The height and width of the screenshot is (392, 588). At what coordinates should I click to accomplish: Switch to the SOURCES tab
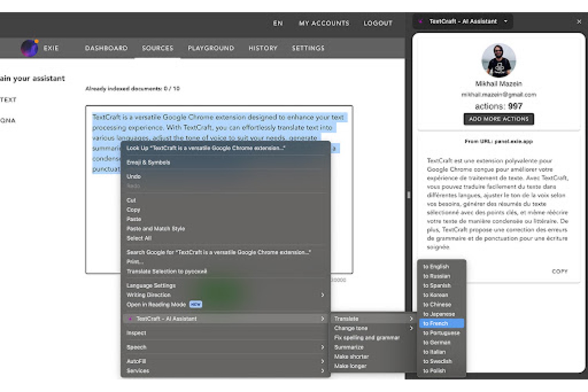tap(158, 48)
